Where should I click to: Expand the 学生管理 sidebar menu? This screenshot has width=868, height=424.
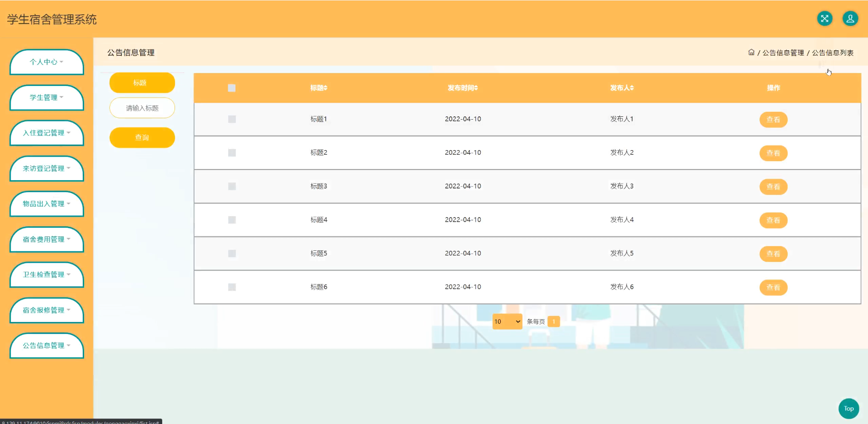coord(47,97)
